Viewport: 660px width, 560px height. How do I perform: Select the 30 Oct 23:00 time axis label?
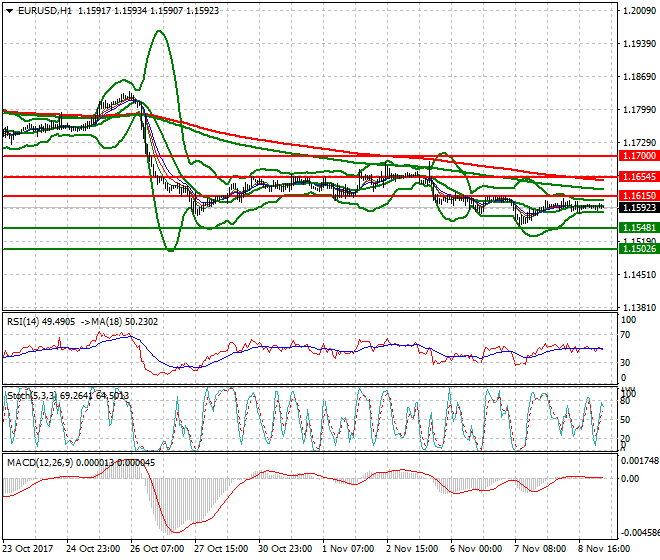pos(285,550)
